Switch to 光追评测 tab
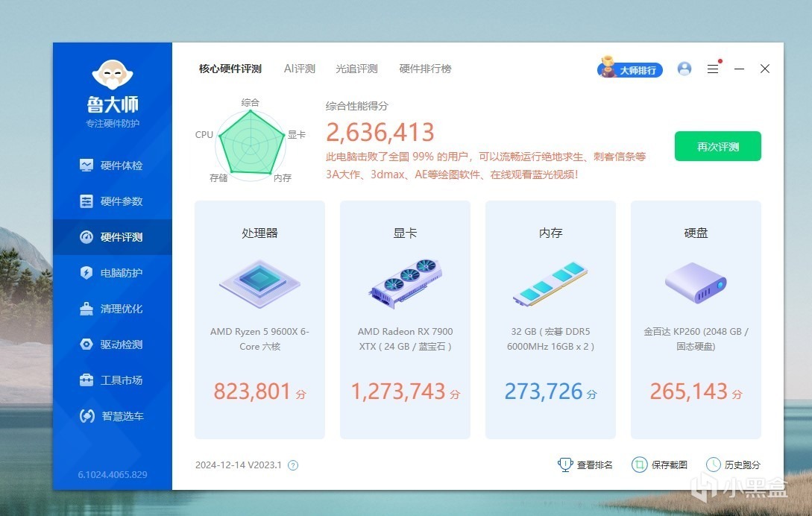Image resolution: width=812 pixels, height=516 pixels. point(356,69)
